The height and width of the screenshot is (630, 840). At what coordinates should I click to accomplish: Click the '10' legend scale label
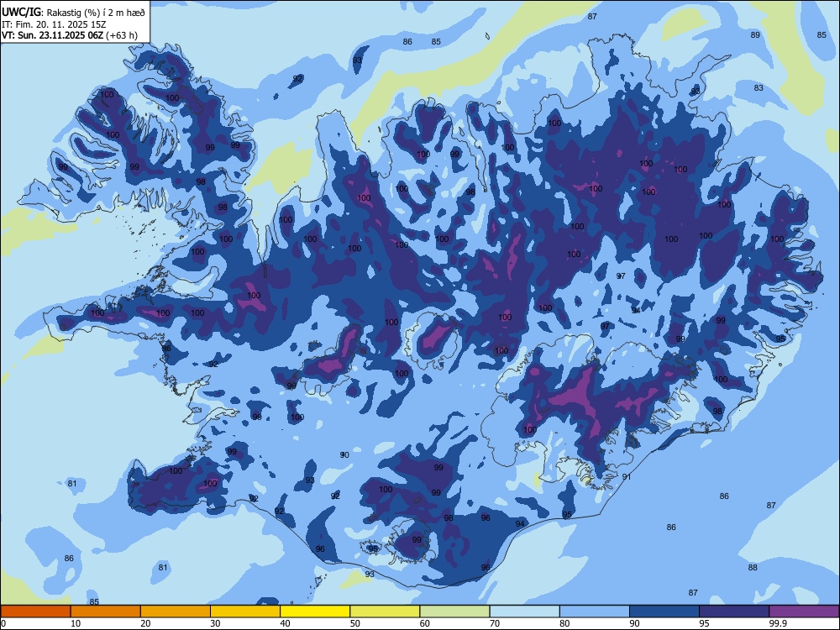(76, 623)
